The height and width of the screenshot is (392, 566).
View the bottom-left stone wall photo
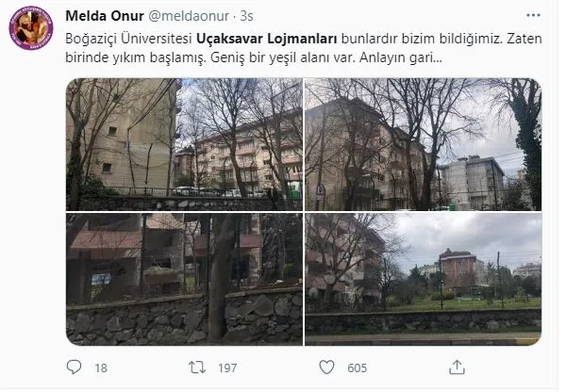184,279
